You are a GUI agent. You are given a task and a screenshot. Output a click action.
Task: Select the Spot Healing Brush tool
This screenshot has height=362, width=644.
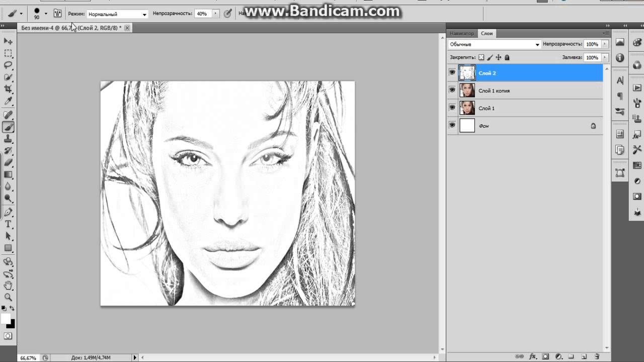coord(8,116)
